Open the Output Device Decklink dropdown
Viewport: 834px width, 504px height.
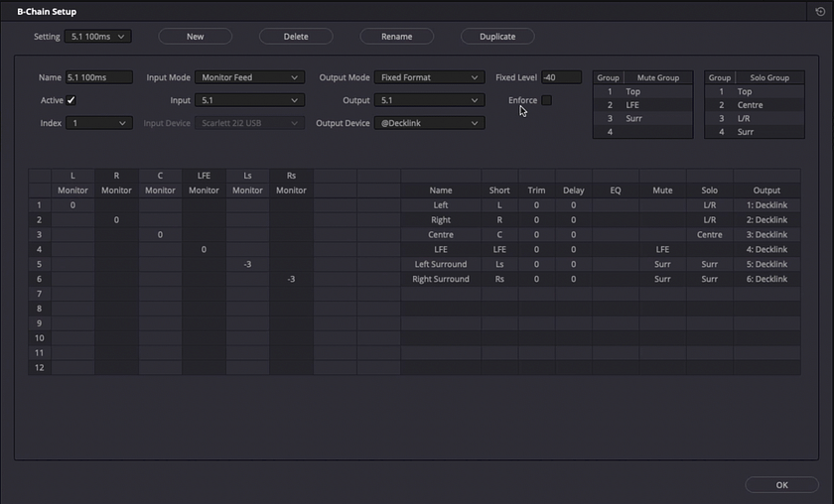[429, 123]
